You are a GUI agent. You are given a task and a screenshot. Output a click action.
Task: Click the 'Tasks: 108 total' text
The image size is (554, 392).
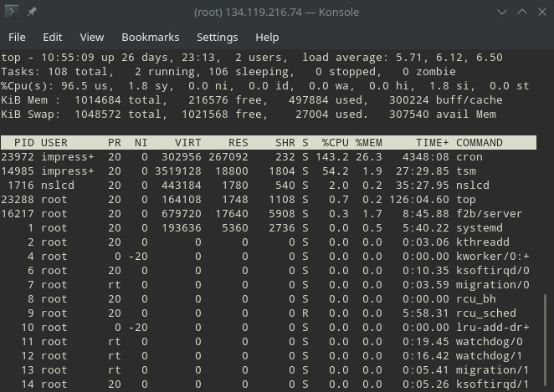tap(54, 72)
